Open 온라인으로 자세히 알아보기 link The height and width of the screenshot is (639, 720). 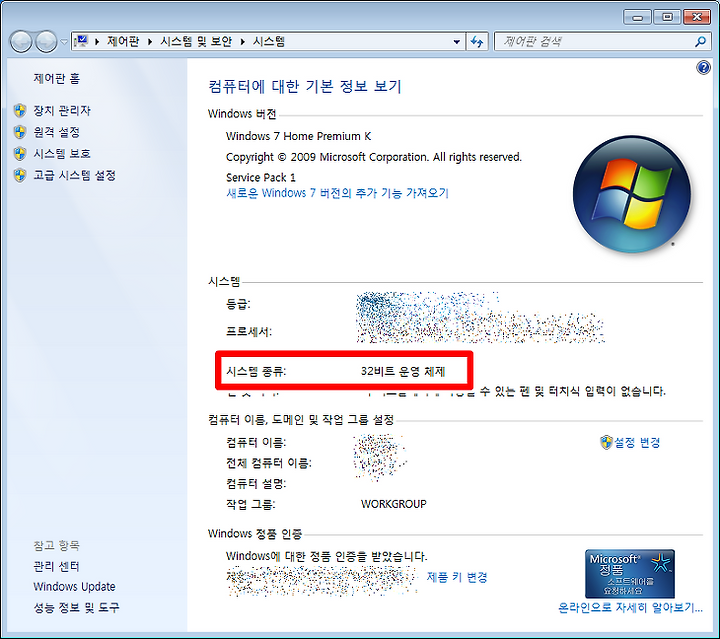point(630,607)
